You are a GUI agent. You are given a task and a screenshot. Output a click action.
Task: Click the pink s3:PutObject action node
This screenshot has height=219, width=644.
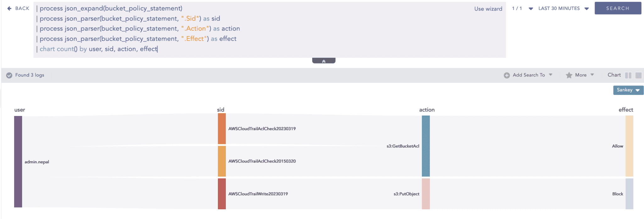[426, 194]
